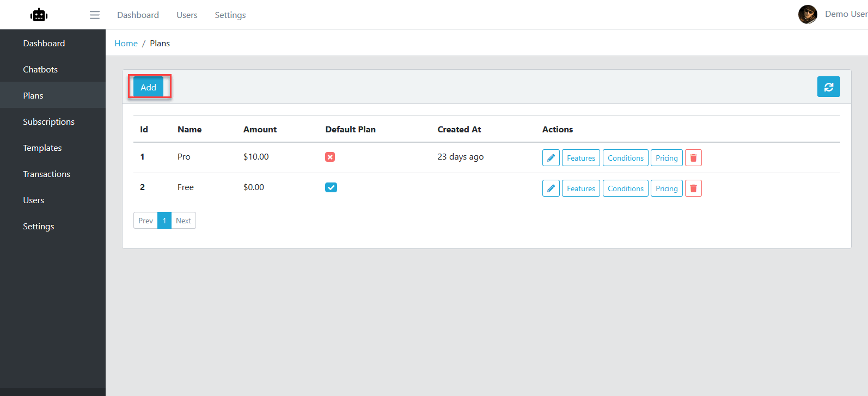Click the Pro plan name cell

(184, 157)
